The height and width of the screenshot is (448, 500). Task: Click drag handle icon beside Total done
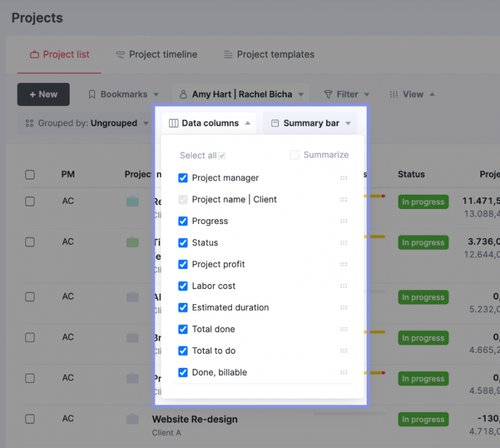point(344,329)
